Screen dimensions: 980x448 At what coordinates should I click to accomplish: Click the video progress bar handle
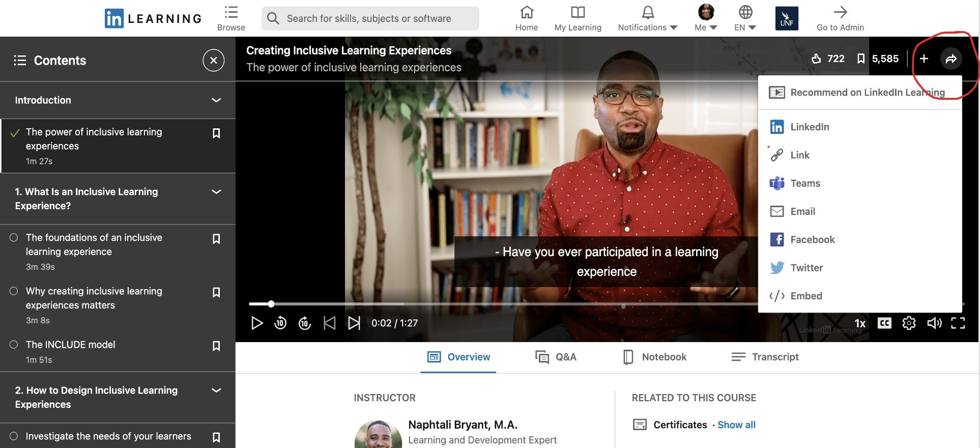(x=271, y=304)
